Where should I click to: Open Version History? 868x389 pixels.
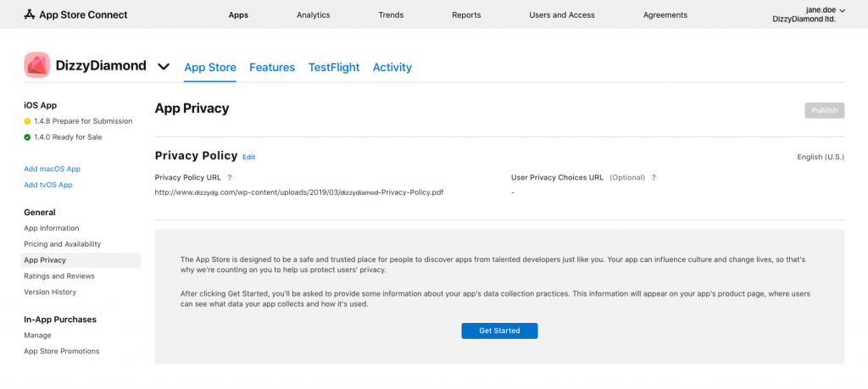tap(50, 292)
